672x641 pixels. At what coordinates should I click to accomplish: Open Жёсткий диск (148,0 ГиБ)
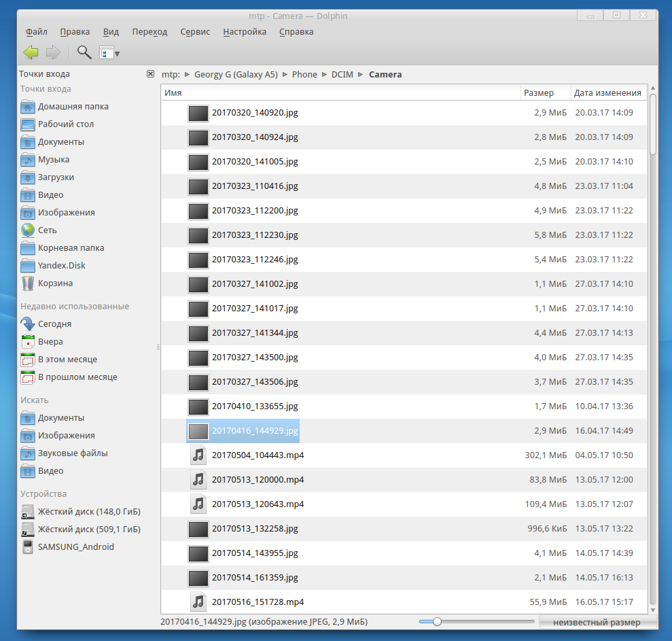tap(81, 512)
